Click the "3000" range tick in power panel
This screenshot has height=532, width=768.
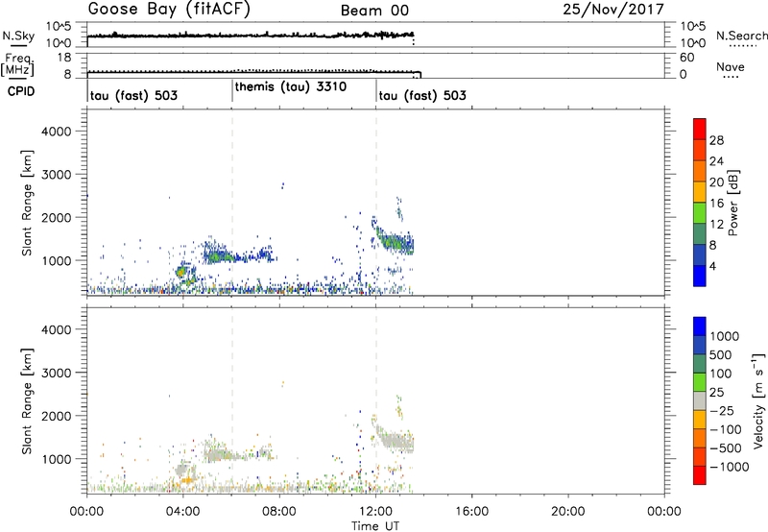(56, 175)
